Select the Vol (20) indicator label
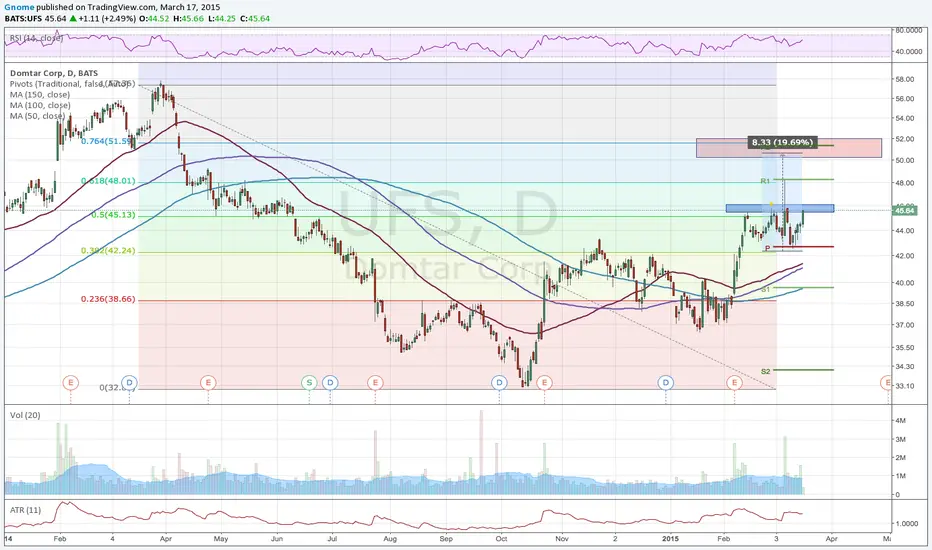Image resolution: width=932 pixels, height=550 pixels. click(25, 415)
